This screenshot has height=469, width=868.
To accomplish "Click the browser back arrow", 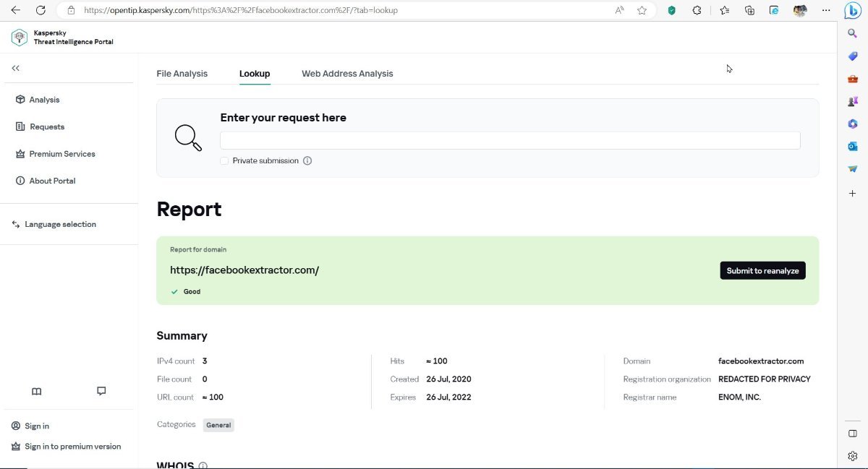I will click(15, 10).
